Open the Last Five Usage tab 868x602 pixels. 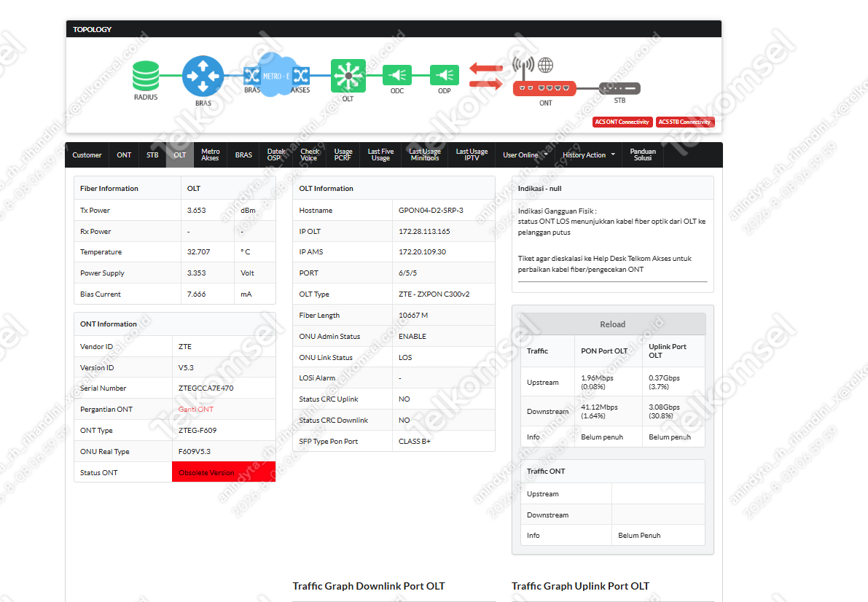tap(381, 155)
